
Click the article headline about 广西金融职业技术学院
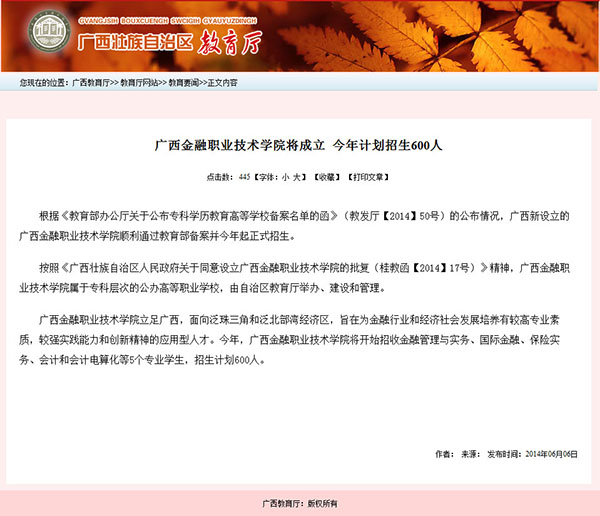coord(298,145)
